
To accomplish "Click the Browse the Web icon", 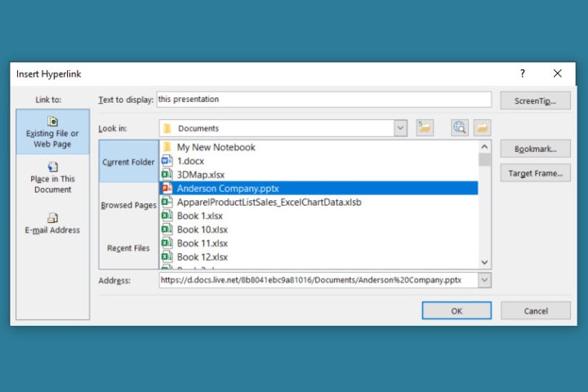I will [460, 127].
